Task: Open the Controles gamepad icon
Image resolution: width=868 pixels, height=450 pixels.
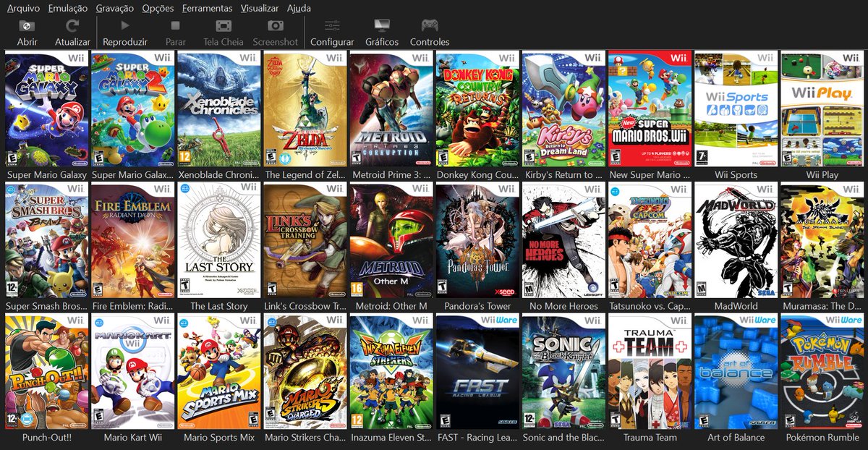Action: point(430,25)
